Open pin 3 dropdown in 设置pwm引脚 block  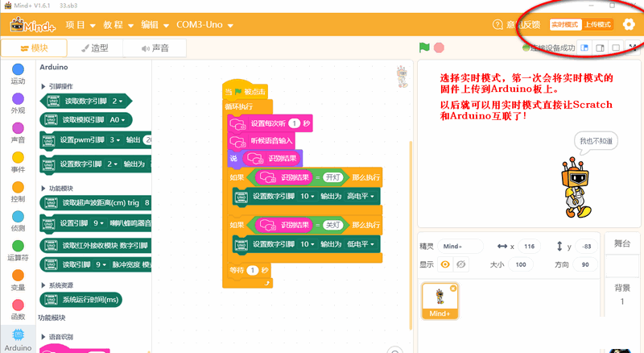coord(115,140)
